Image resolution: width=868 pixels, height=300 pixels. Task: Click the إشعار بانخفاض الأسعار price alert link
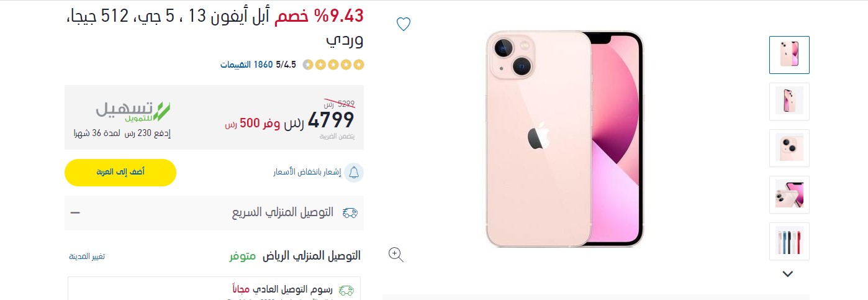[x=307, y=172]
